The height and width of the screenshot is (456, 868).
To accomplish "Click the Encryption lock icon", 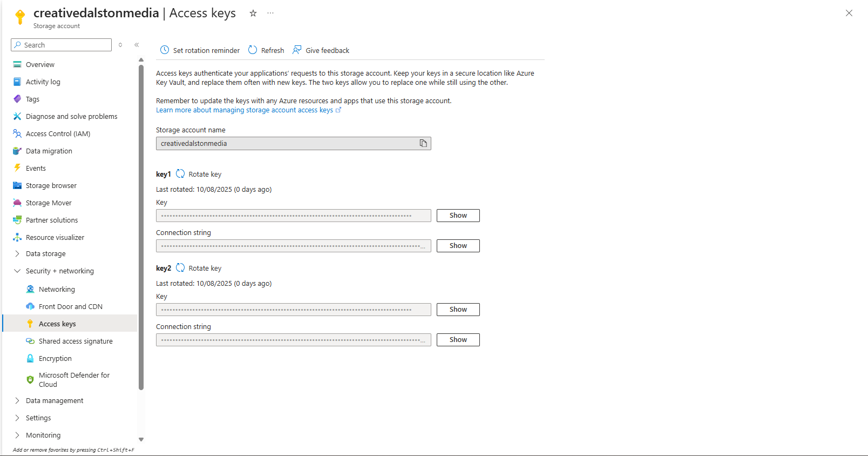I will [30, 358].
